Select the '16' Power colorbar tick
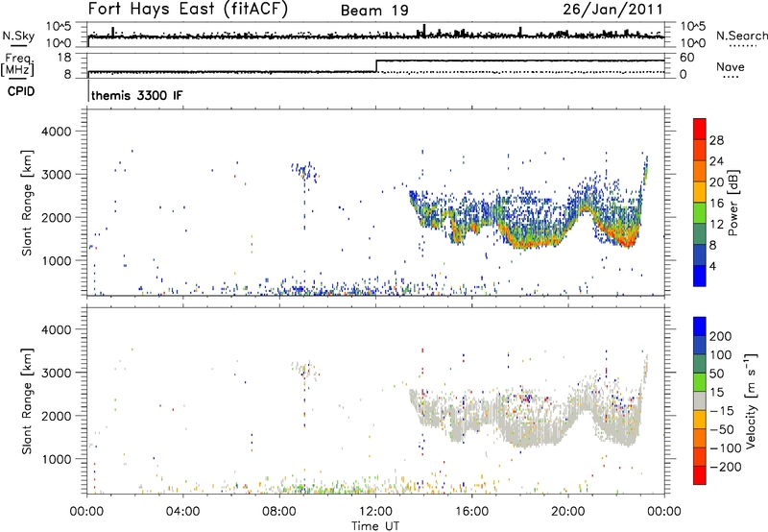This screenshot has width=768, height=532. 716,204
